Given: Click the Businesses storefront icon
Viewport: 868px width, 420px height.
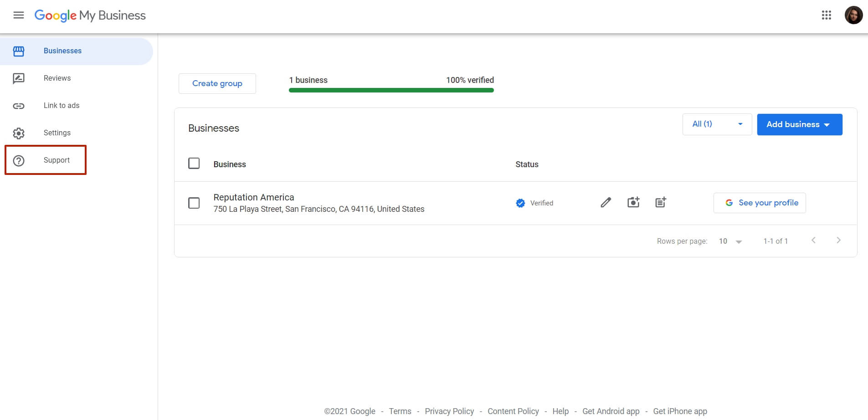Looking at the screenshot, I should tap(19, 51).
